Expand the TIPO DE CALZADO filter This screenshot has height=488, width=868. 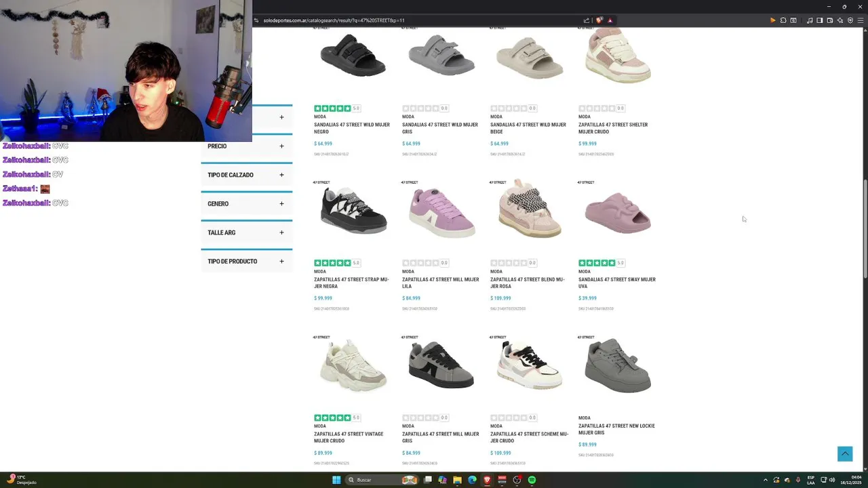[246, 175]
